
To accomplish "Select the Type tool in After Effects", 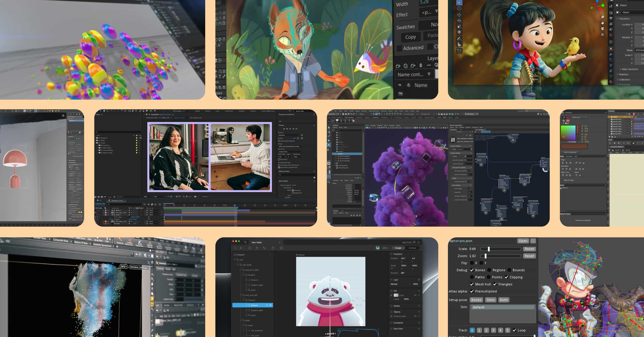I will point(136,111).
